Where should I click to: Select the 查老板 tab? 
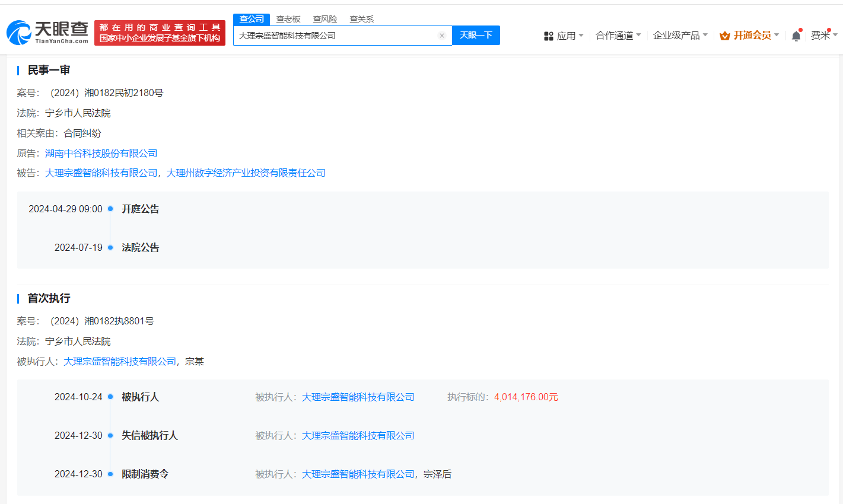click(x=288, y=19)
